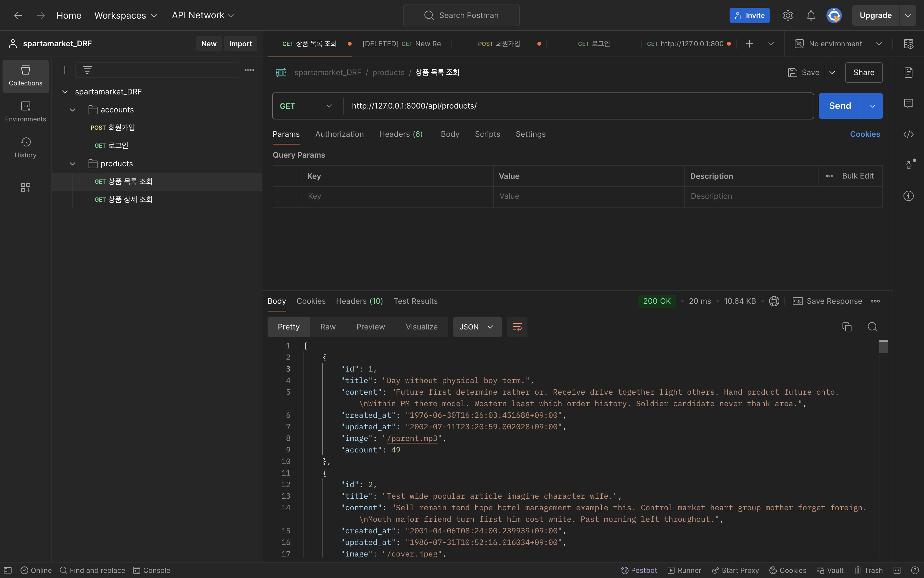Open the code snippet icon
Image resolution: width=924 pixels, height=578 pixels.
tap(908, 134)
